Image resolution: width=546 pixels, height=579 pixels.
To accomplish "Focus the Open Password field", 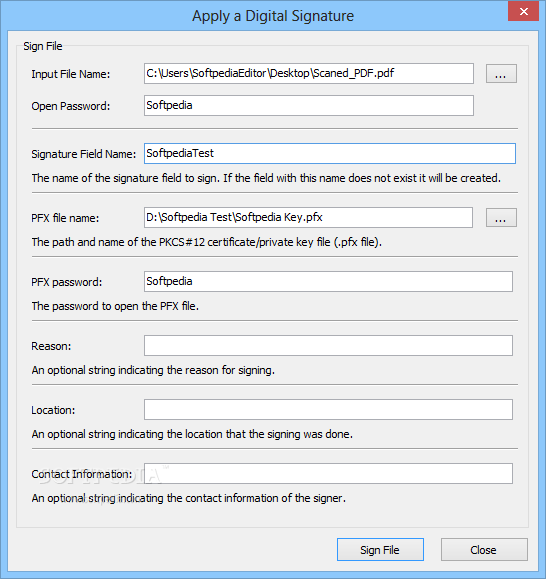I will coord(309,106).
